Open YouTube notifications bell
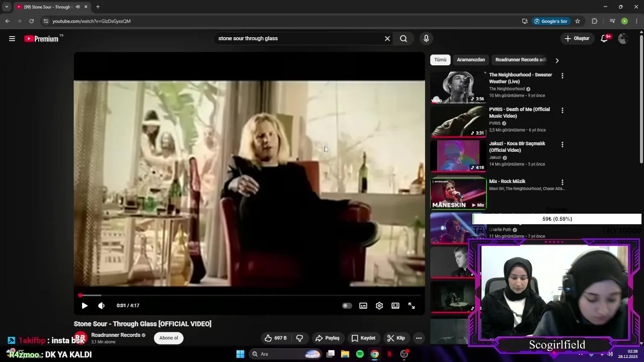 (x=605, y=39)
